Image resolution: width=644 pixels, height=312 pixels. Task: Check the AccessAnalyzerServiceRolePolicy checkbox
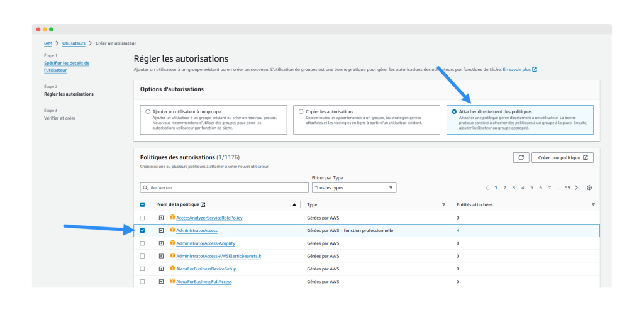(x=143, y=218)
